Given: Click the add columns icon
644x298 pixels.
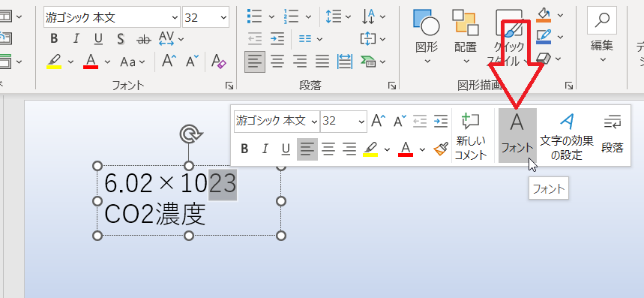Looking at the screenshot, I should [x=305, y=39].
